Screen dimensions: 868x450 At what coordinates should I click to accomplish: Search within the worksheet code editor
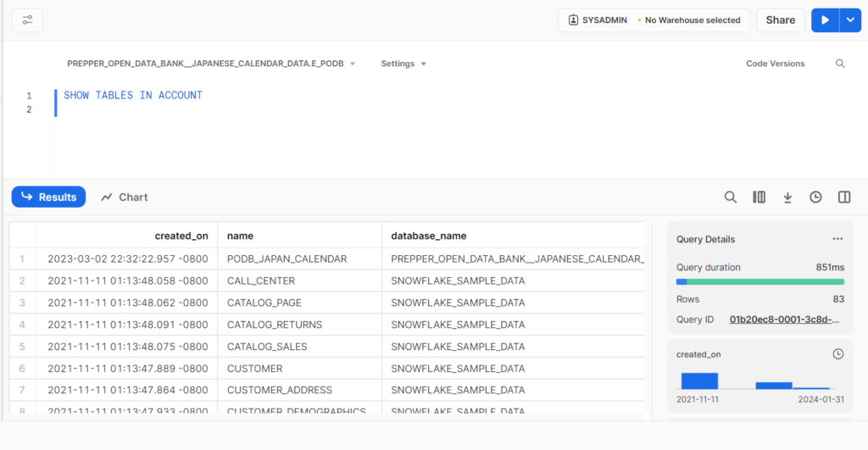click(840, 64)
